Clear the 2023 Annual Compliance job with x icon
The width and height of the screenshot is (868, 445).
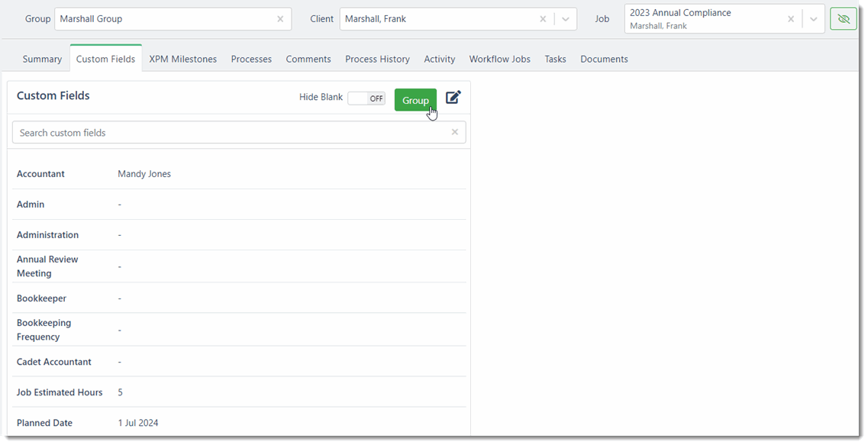click(791, 18)
